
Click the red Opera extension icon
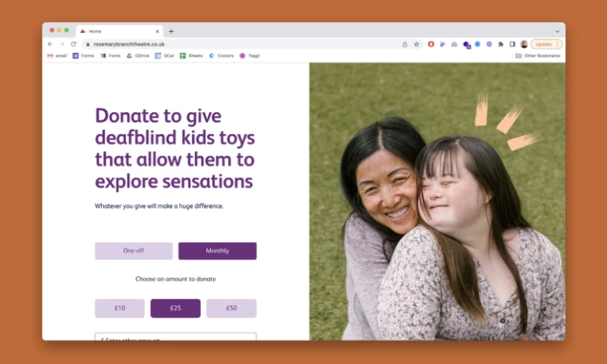point(431,45)
